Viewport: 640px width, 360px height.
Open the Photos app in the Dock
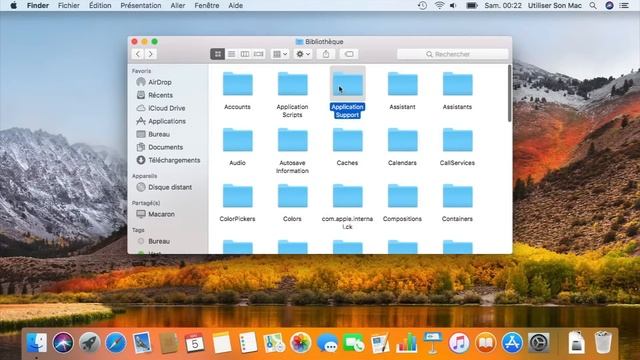(x=300, y=342)
